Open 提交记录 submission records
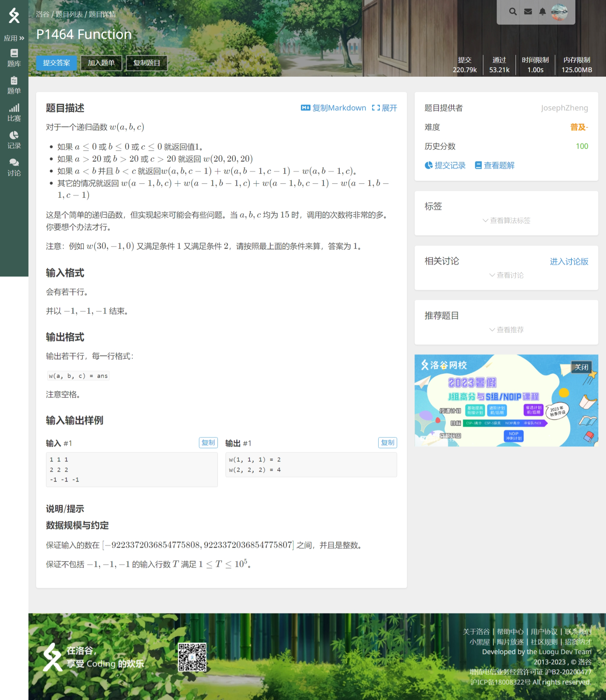 tap(445, 165)
